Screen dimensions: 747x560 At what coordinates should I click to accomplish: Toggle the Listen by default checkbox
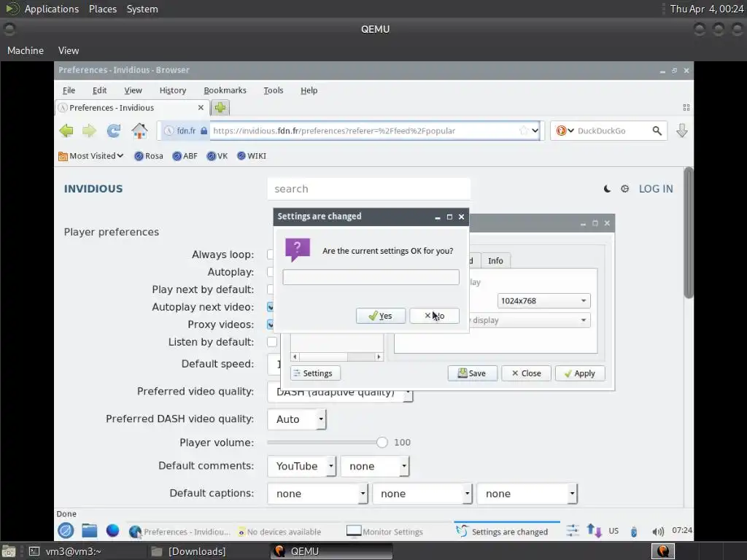click(x=272, y=342)
